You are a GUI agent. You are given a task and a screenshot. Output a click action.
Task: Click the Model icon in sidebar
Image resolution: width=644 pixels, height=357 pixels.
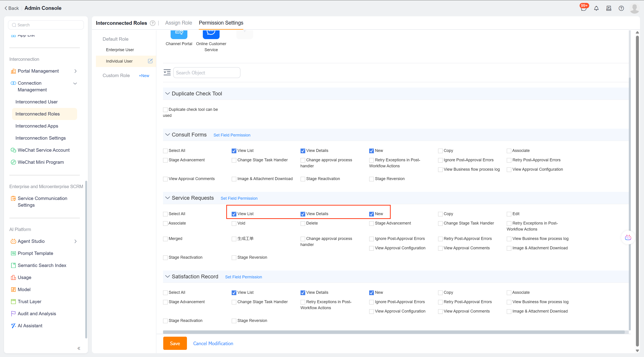tap(13, 290)
